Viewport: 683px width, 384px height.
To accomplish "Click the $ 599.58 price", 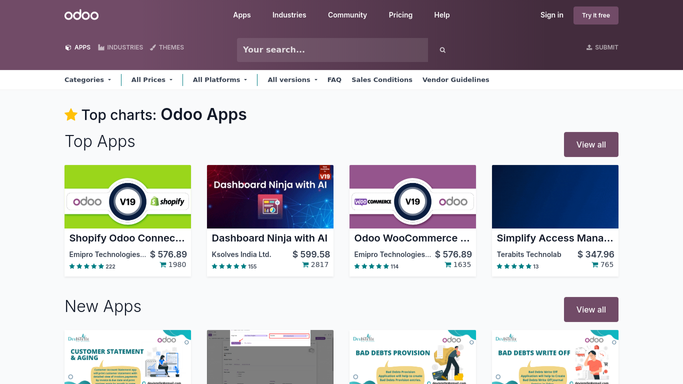I will point(311,254).
